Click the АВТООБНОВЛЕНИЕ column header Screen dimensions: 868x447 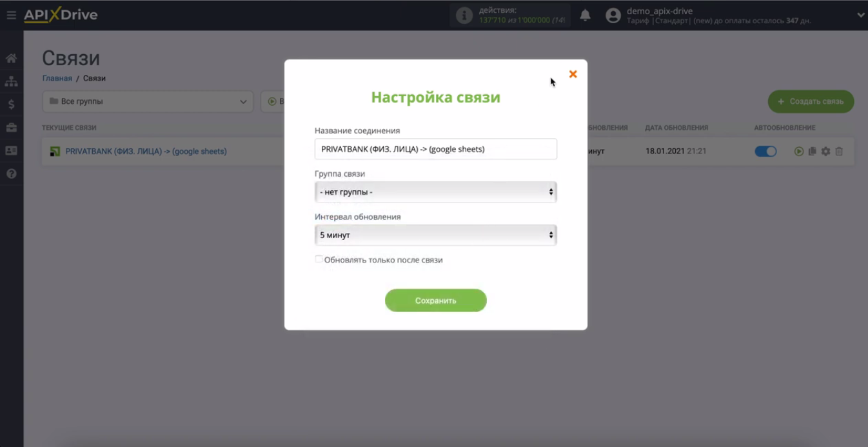(785, 128)
